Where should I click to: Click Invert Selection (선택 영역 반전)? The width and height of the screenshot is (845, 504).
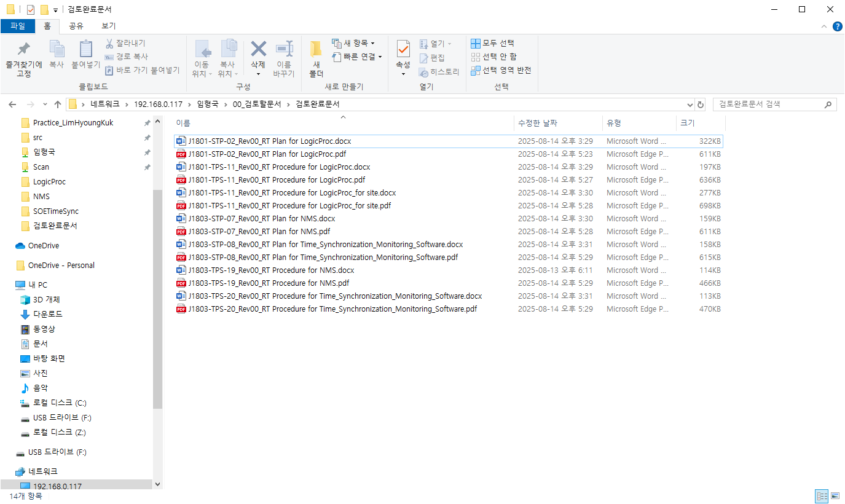coord(501,70)
